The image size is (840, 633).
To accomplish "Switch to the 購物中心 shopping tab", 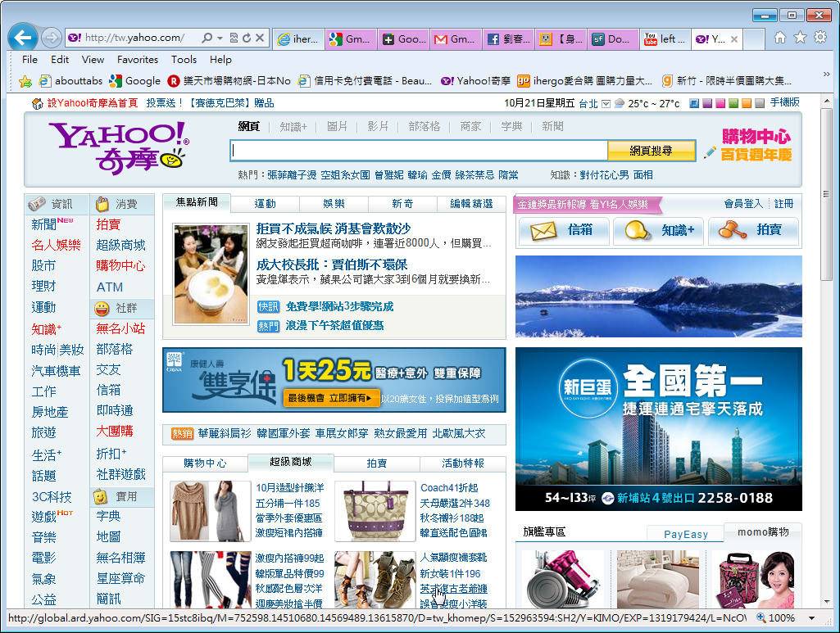I will [x=205, y=463].
